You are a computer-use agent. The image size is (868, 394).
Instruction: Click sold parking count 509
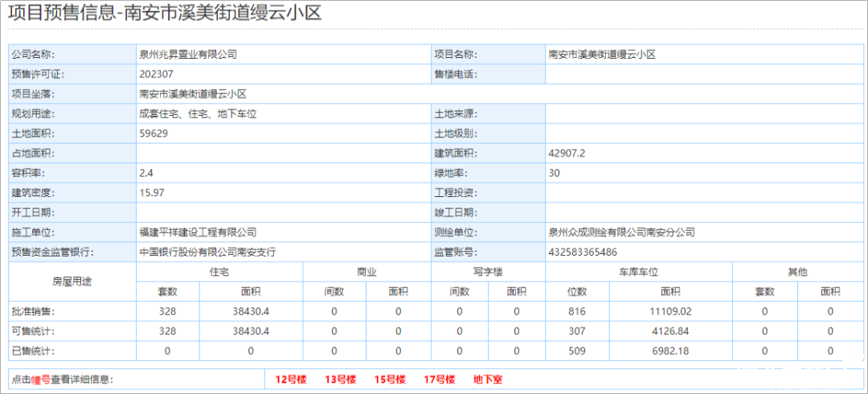[x=577, y=351]
